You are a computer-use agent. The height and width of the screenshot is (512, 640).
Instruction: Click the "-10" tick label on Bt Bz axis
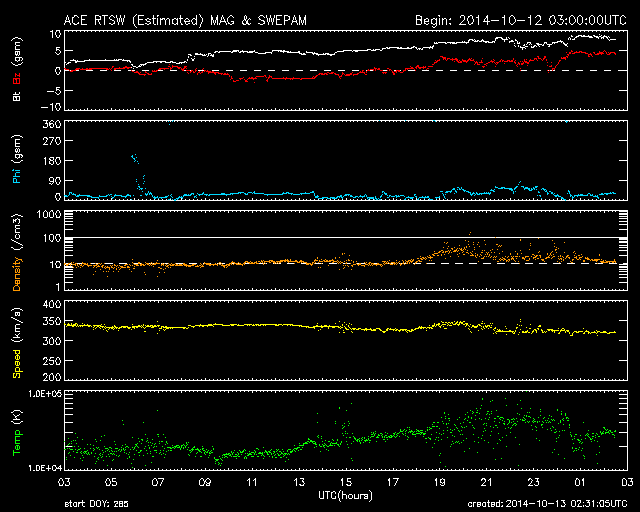51,107
